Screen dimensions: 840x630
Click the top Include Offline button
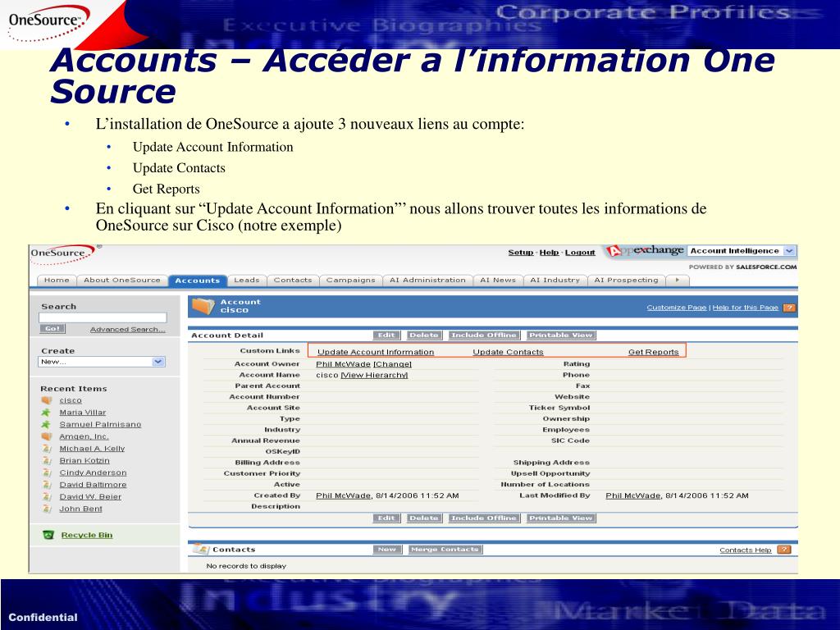tap(484, 336)
